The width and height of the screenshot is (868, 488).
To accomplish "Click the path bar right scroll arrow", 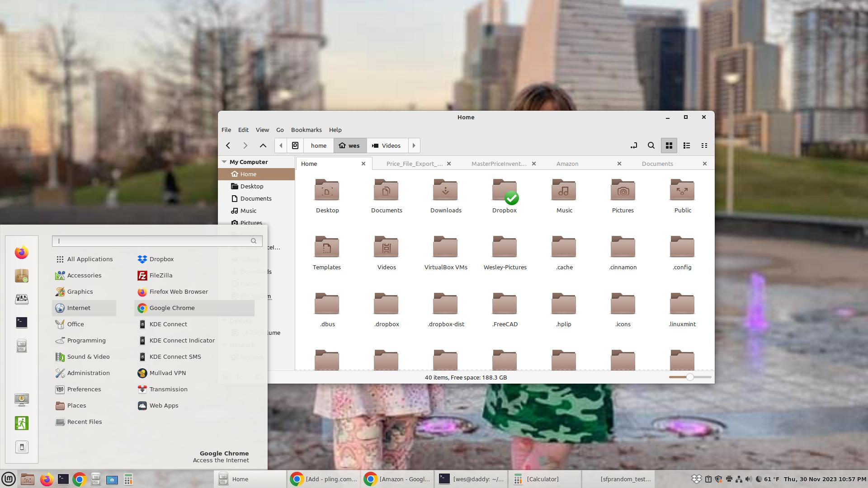I will (x=414, y=145).
